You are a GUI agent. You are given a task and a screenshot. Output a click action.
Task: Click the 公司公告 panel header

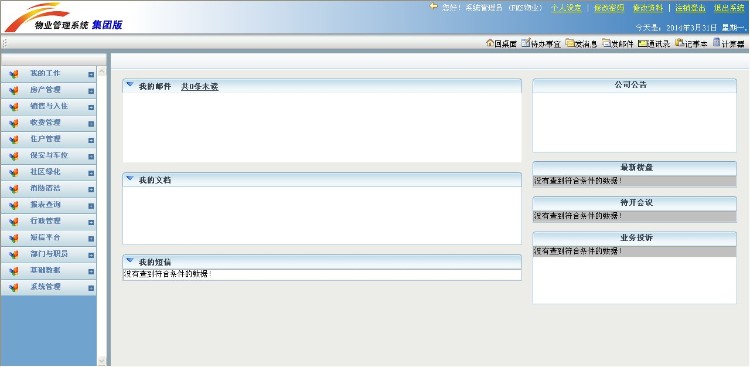(634, 85)
